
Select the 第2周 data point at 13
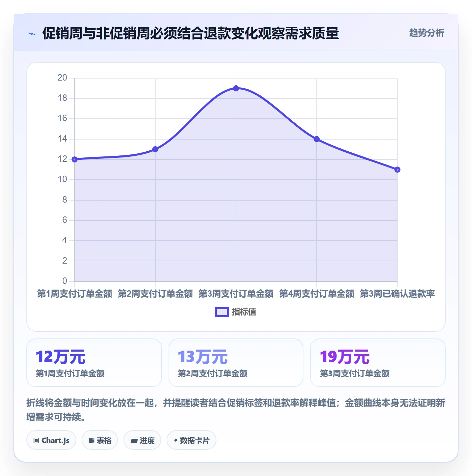[x=155, y=149]
